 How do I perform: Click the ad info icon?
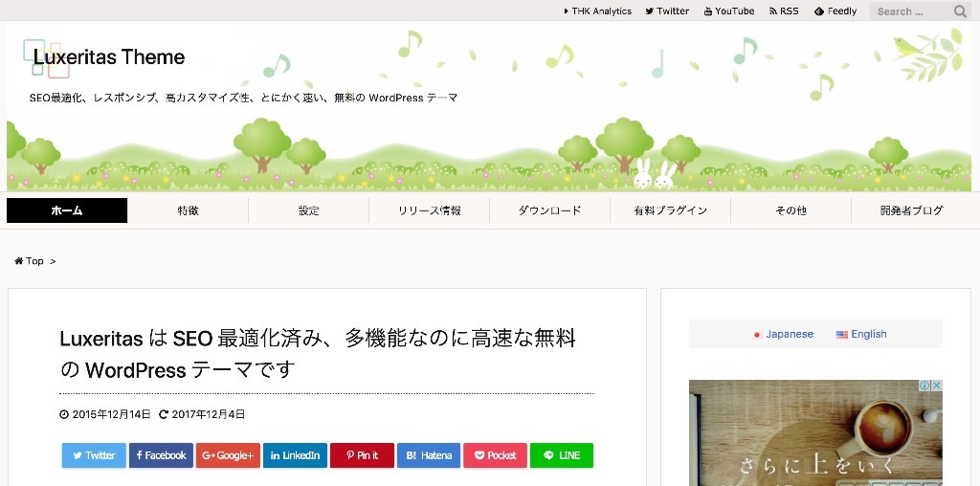925,386
